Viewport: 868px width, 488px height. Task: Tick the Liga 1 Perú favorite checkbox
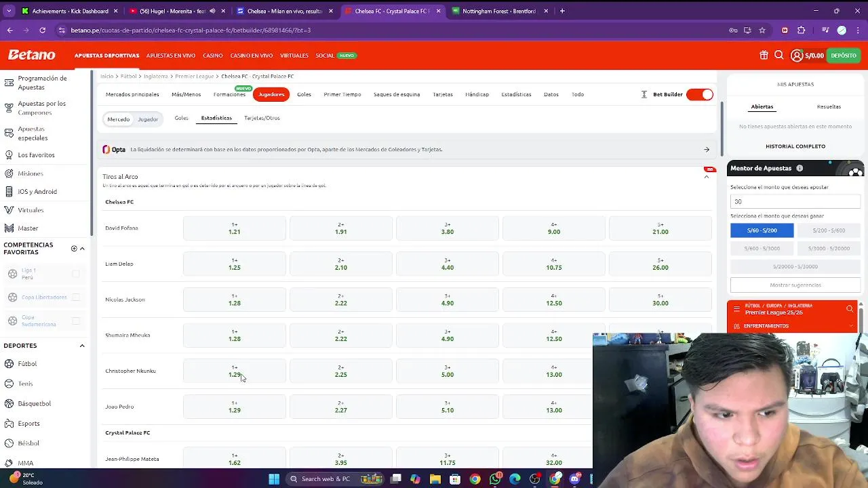(76, 274)
